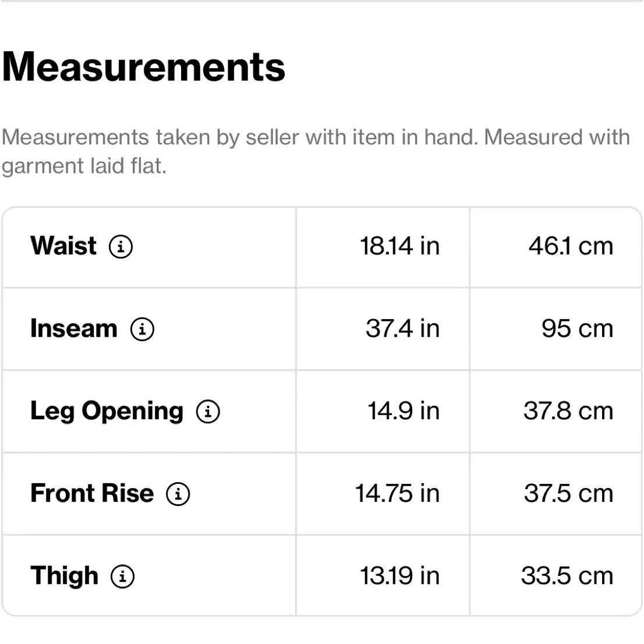Screen dimensions: 644x644
Task: Click the 33.5 cm thigh value
Action: tap(567, 576)
